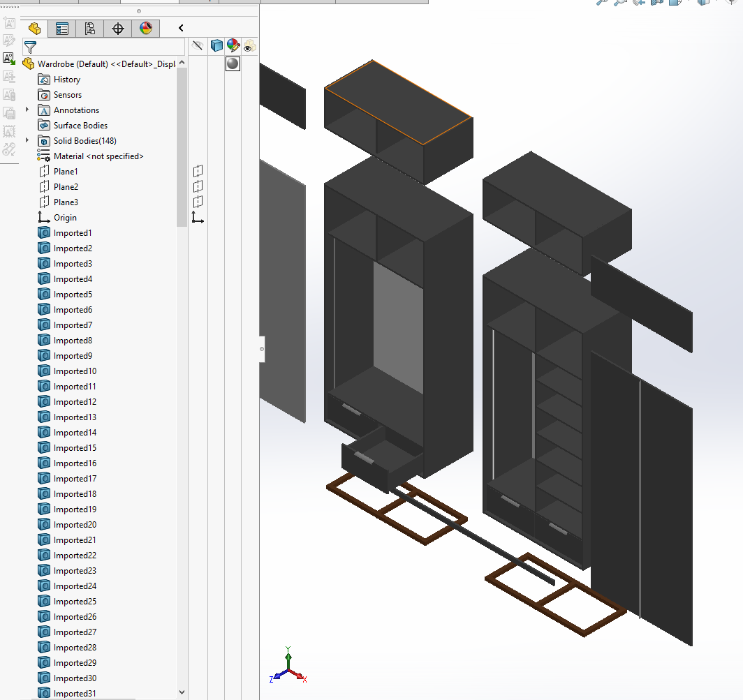Click the display mode cube column icon

pyautogui.click(x=216, y=46)
